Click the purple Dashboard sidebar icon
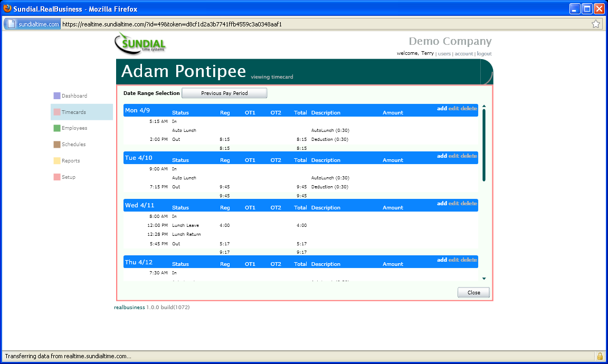The height and width of the screenshot is (364, 608). point(57,96)
